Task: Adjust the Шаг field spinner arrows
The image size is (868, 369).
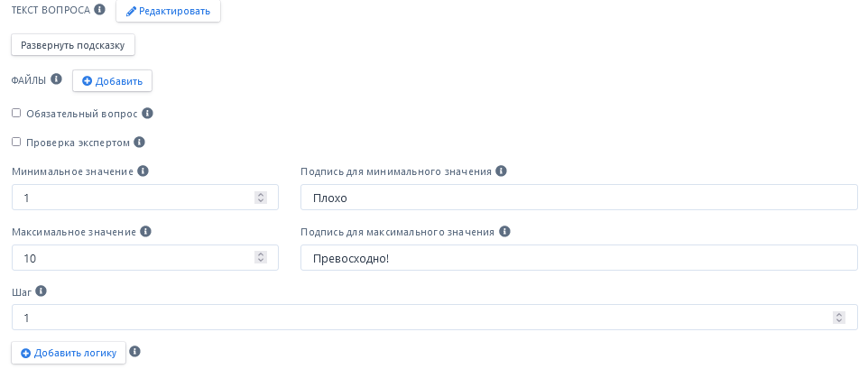Action: pyautogui.click(x=839, y=318)
